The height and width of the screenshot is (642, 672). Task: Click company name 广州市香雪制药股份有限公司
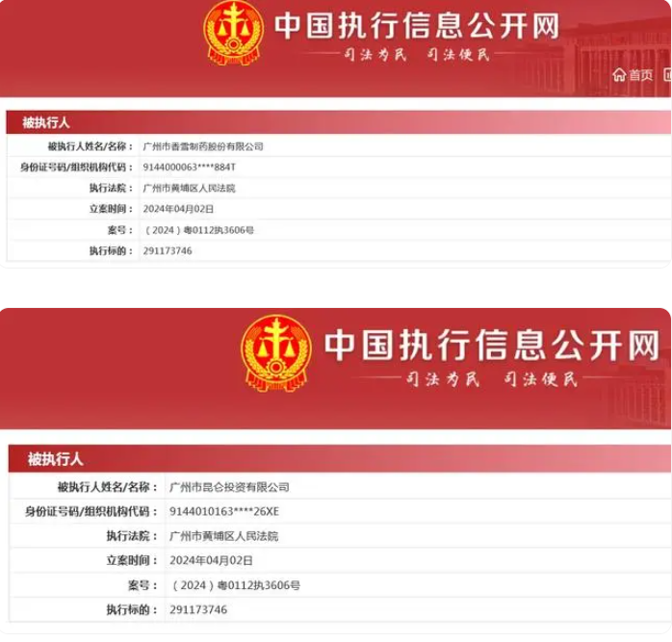[x=203, y=146]
